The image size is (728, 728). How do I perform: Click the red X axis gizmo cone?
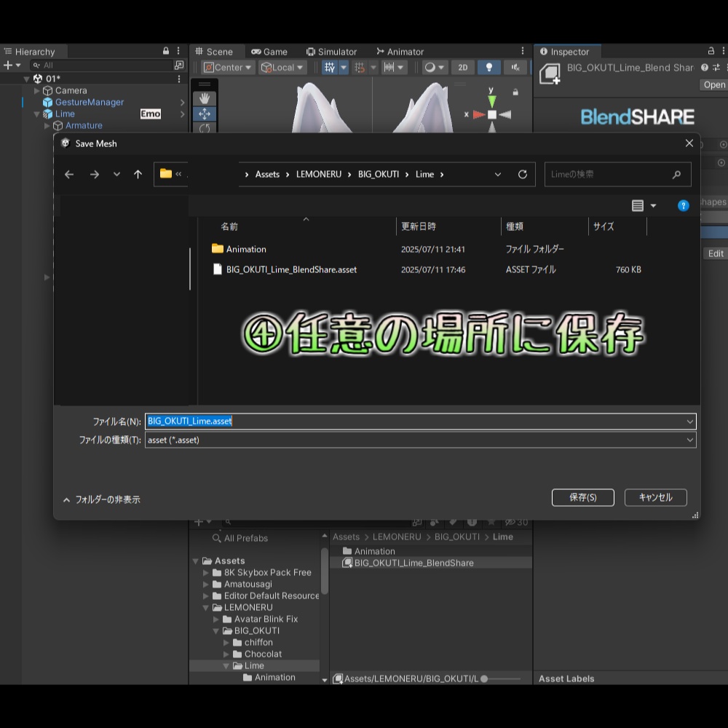point(478,114)
